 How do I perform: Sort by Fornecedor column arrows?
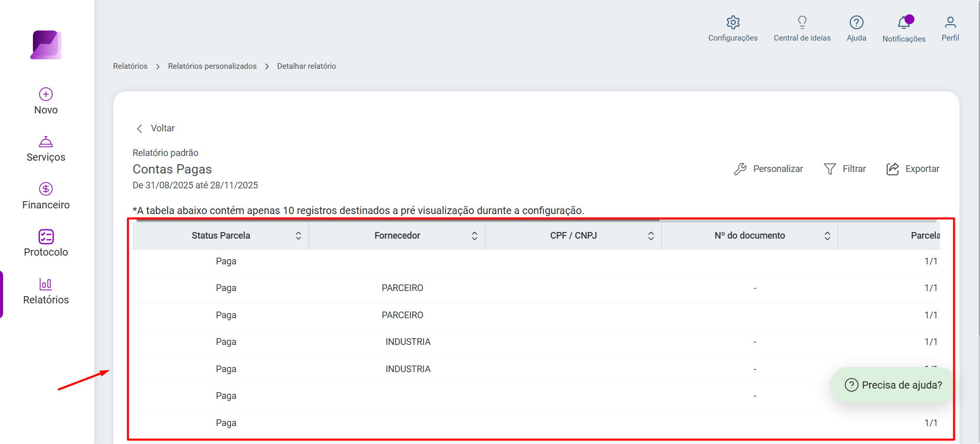(x=474, y=236)
